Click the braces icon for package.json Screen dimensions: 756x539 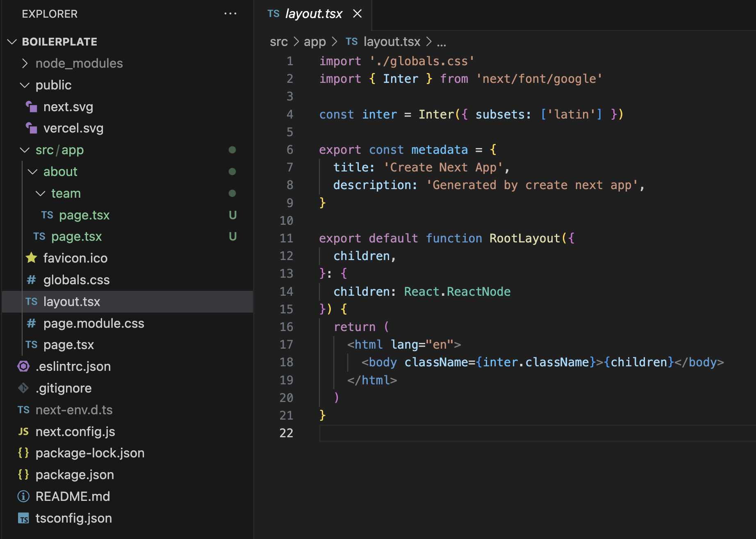[23, 475]
